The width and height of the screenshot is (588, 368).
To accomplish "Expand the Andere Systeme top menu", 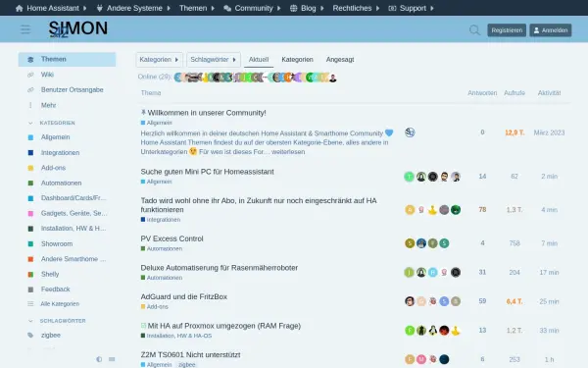I will tap(133, 8).
